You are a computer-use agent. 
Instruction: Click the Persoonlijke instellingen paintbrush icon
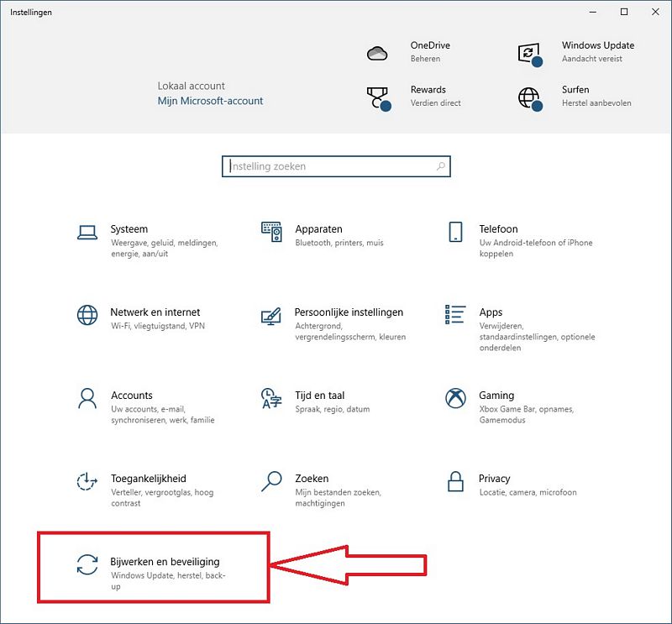tap(271, 316)
